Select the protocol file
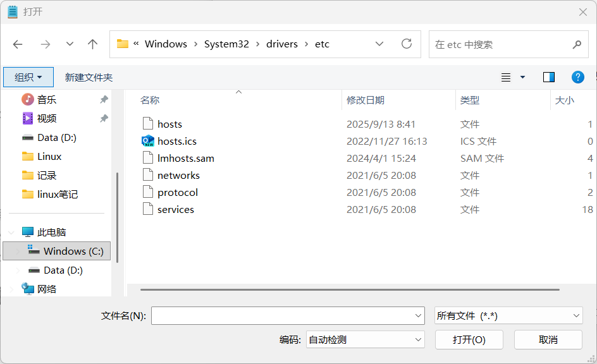This screenshot has height=364, width=597. pos(178,193)
